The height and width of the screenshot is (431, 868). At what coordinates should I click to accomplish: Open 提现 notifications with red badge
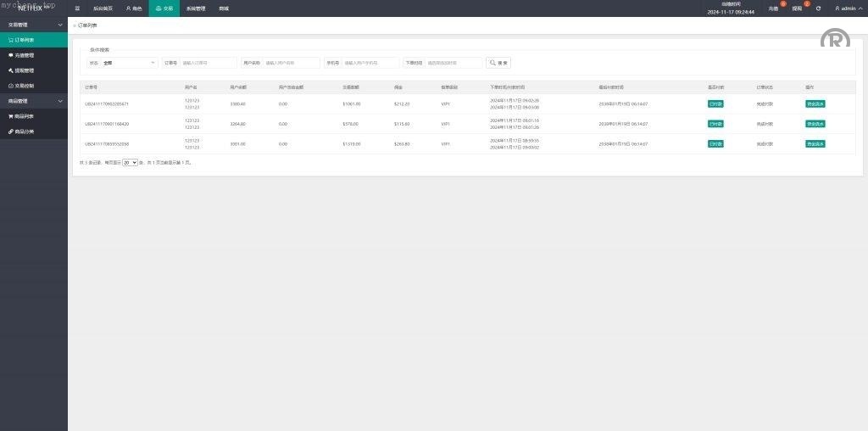[x=797, y=8]
